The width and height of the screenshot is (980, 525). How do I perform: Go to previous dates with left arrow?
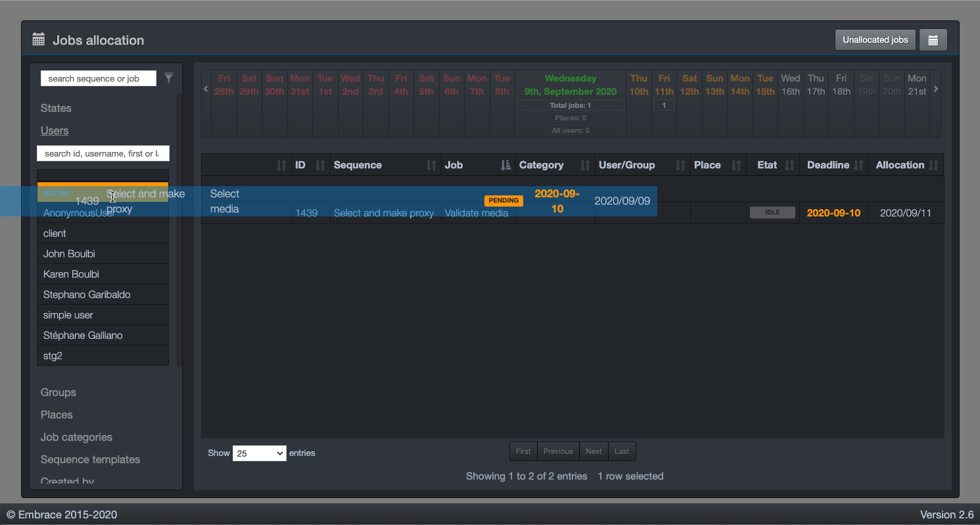(206, 89)
